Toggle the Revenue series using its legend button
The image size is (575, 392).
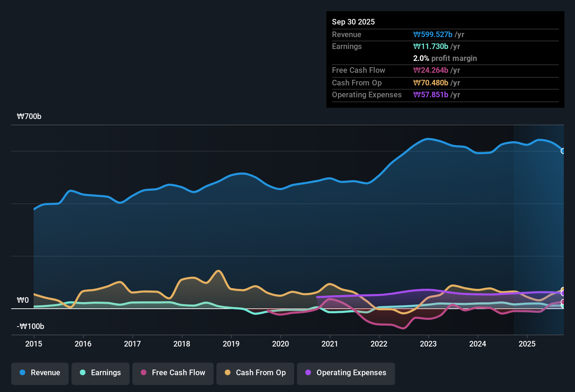[x=40, y=373]
